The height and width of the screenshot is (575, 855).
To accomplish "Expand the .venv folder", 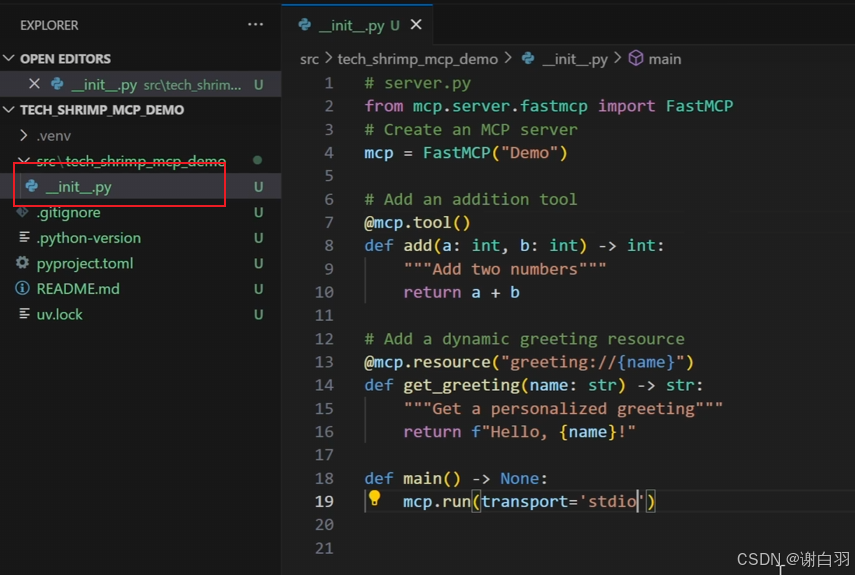I will [x=23, y=135].
